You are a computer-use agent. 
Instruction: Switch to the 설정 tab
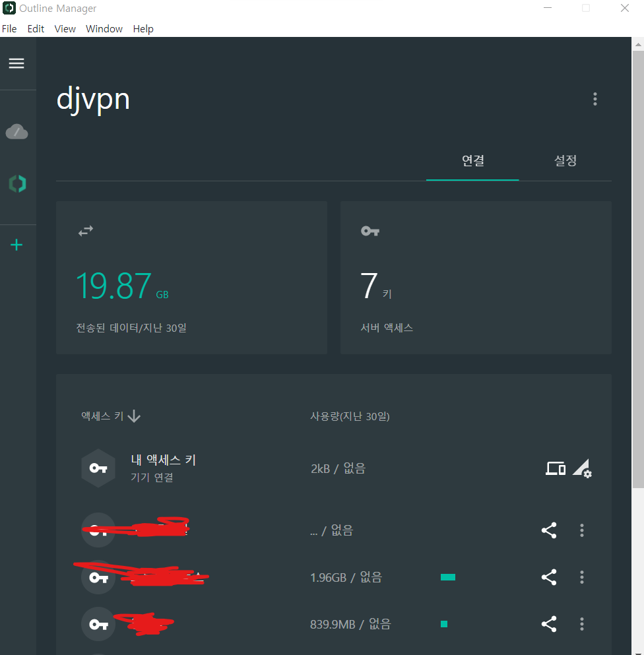pyautogui.click(x=565, y=161)
